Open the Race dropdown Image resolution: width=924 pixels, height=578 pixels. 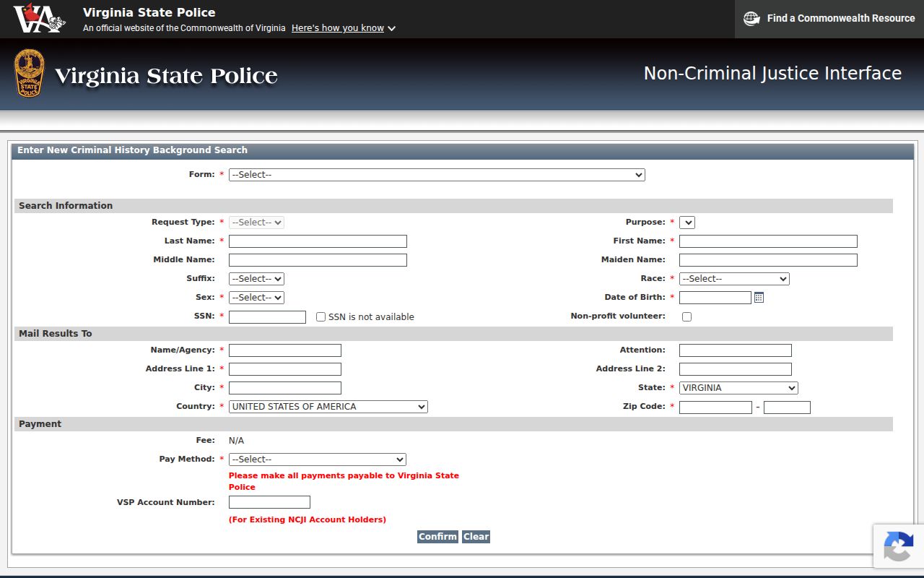[x=734, y=279]
